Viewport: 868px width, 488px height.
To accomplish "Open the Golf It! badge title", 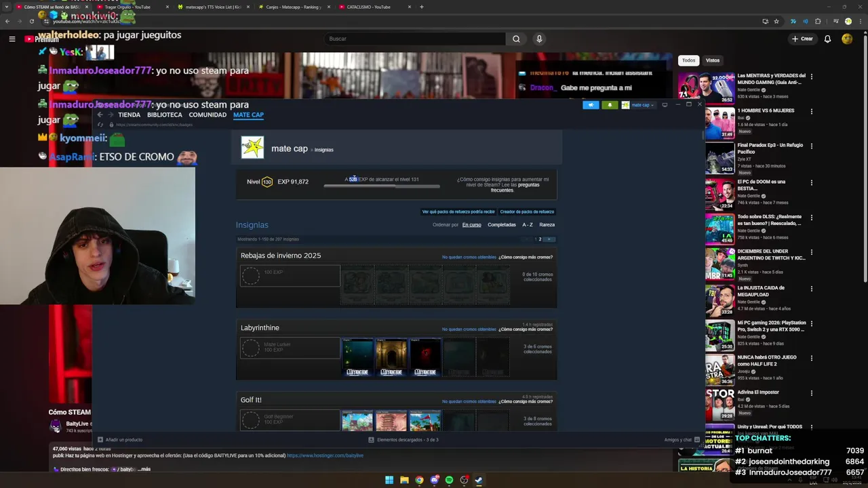I will tap(251, 400).
